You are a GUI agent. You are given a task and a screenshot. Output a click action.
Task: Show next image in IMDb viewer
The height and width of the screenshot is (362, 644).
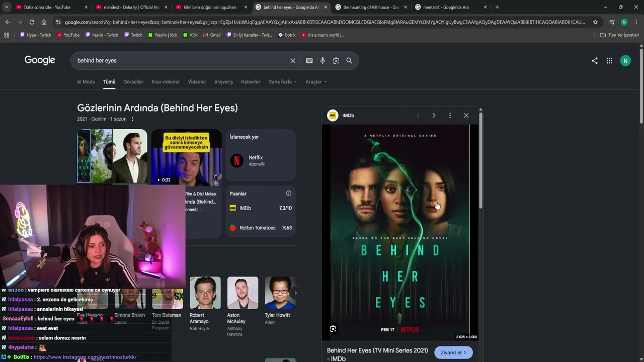[x=434, y=116]
